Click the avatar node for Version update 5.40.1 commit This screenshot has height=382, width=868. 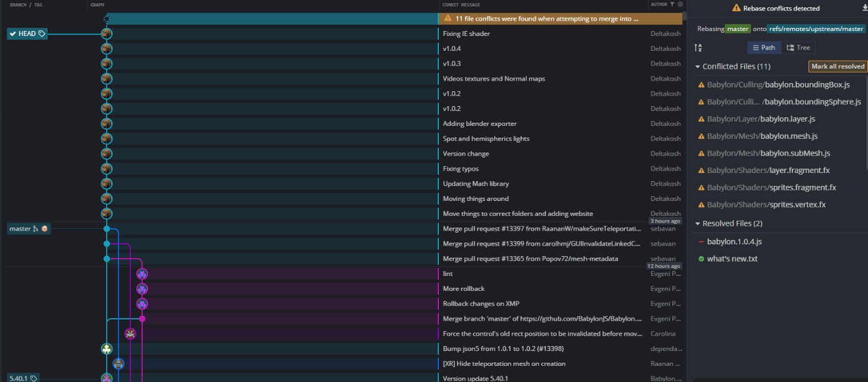107,378
